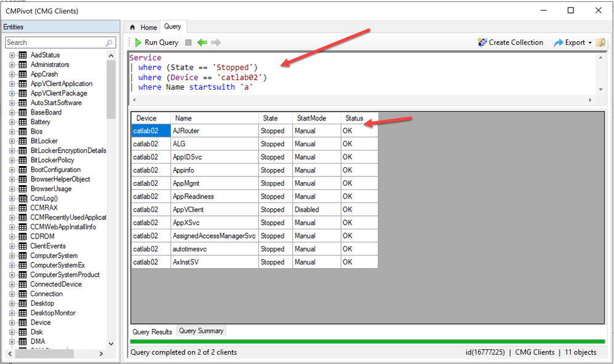614x364 pixels.
Task: Click the query editor scroll down arrow
Action: click(x=600, y=90)
